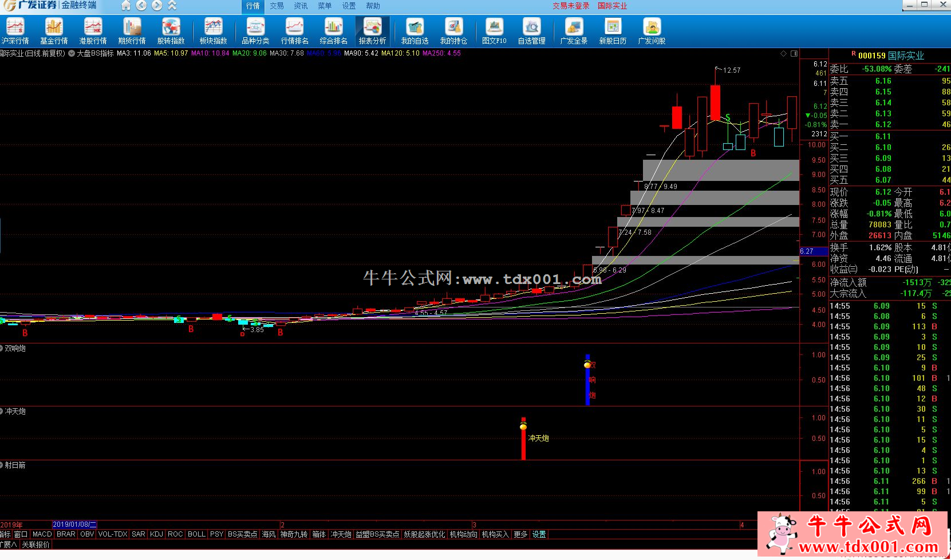Select ROC indicator tab
This screenshot has width=951, height=560.
tap(175, 534)
